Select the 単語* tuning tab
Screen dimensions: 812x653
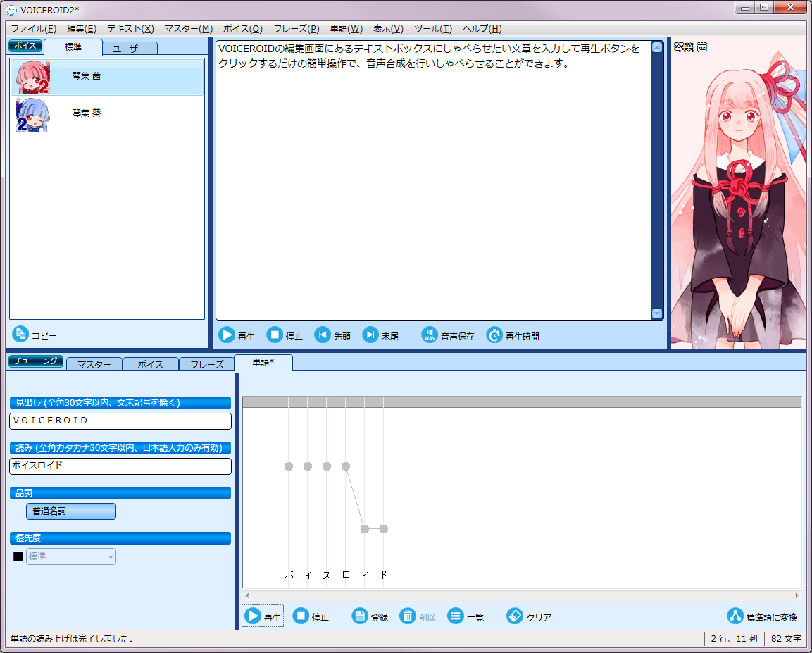point(263,363)
